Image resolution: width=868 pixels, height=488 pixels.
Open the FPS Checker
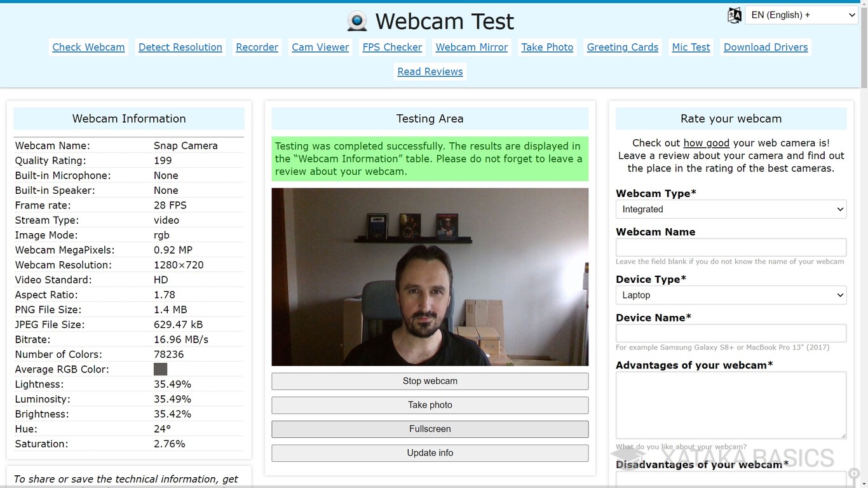(x=391, y=47)
